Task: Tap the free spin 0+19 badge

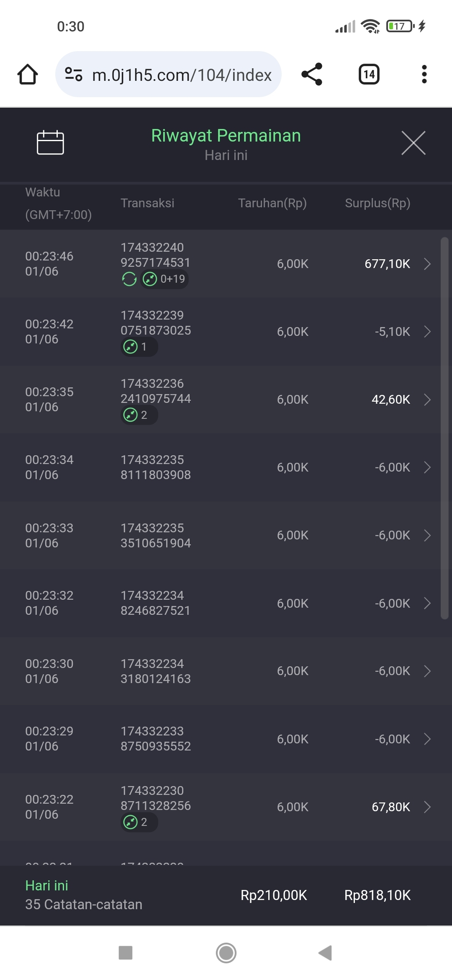Action: 164,279
